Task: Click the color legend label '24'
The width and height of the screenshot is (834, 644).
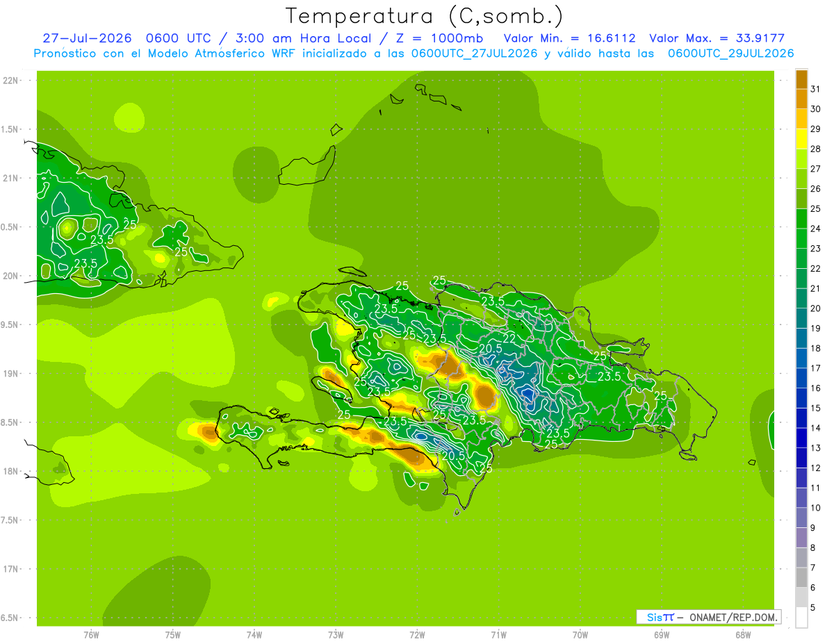Action: click(815, 229)
